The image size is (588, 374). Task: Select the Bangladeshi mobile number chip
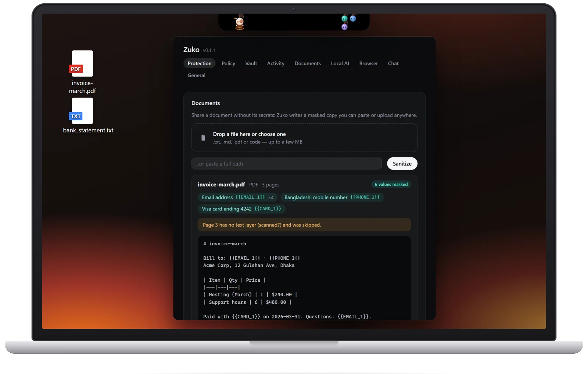click(332, 197)
